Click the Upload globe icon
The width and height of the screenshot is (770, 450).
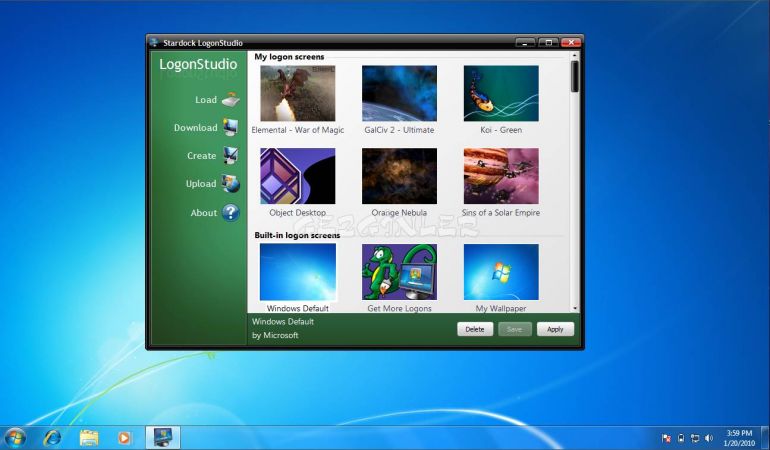click(230, 184)
